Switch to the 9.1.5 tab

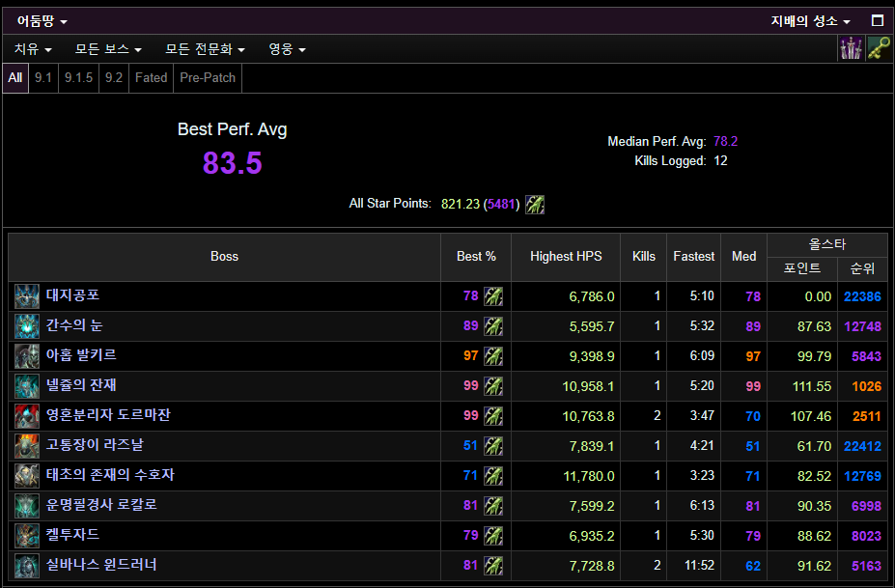pos(79,77)
